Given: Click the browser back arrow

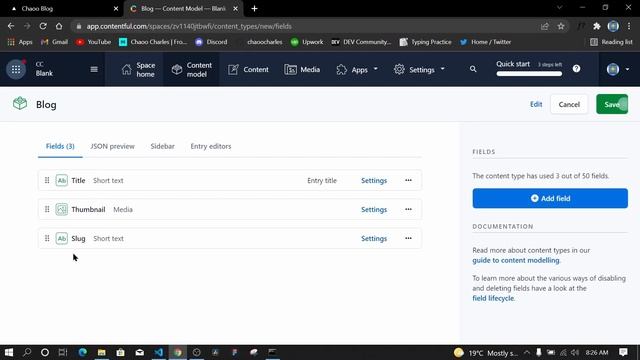Looking at the screenshot, I should point(11,26).
